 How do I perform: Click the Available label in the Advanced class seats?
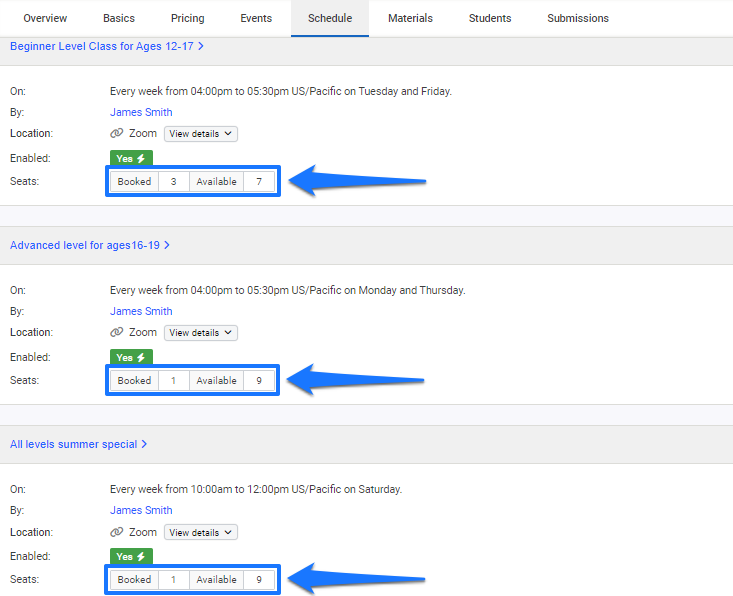(216, 381)
